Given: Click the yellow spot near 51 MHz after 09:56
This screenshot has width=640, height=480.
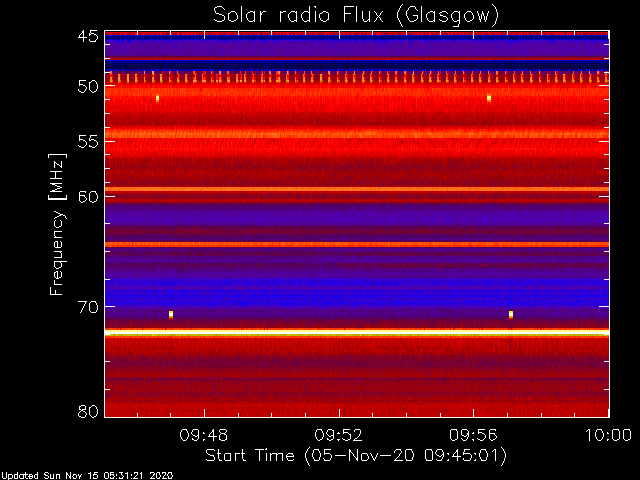Looking at the screenshot, I should point(489,98).
